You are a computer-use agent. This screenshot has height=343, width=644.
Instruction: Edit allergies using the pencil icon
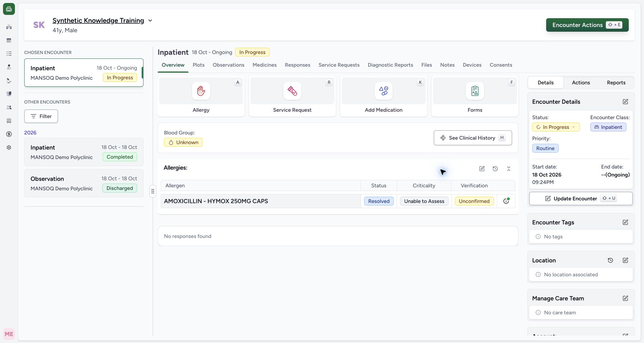click(x=482, y=169)
